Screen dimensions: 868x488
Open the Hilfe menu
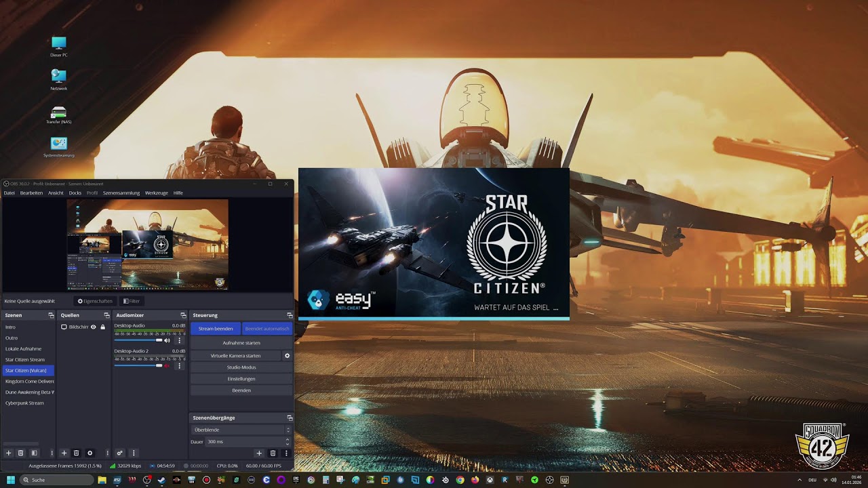click(x=178, y=193)
